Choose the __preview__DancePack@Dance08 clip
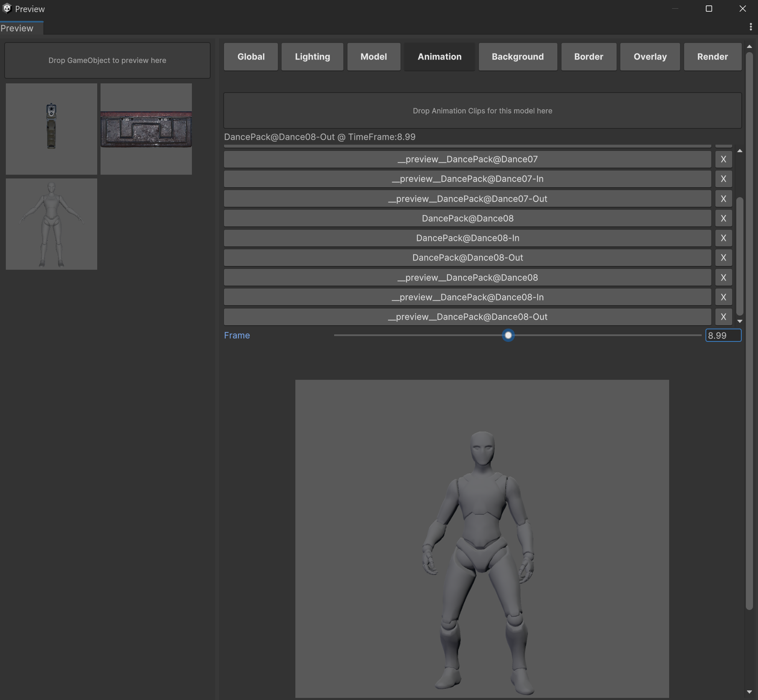Image resolution: width=758 pixels, height=700 pixels. [467, 278]
